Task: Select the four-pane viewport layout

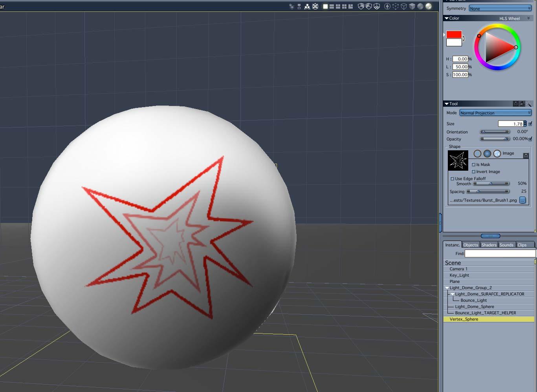Action: (344, 6)
